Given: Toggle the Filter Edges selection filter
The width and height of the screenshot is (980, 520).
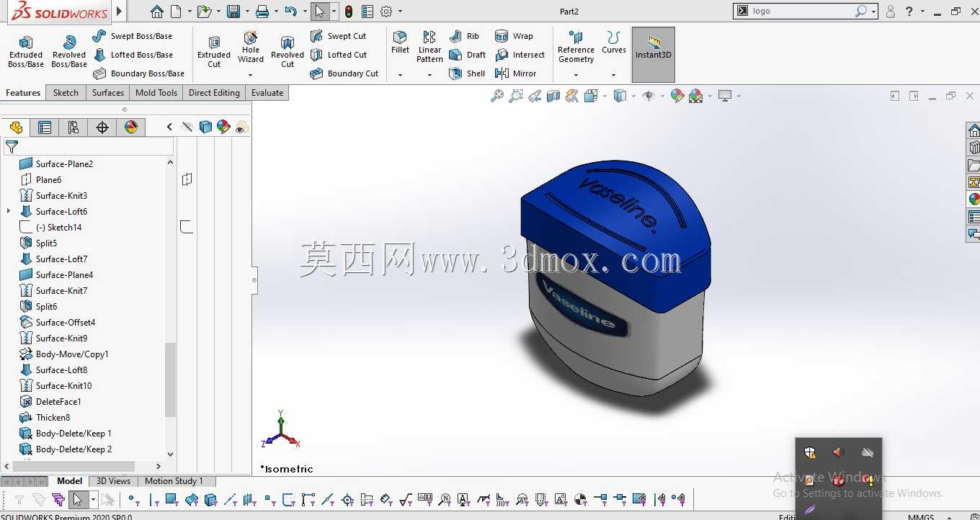Looking at the screenshot, I should [x=153, y=499].
